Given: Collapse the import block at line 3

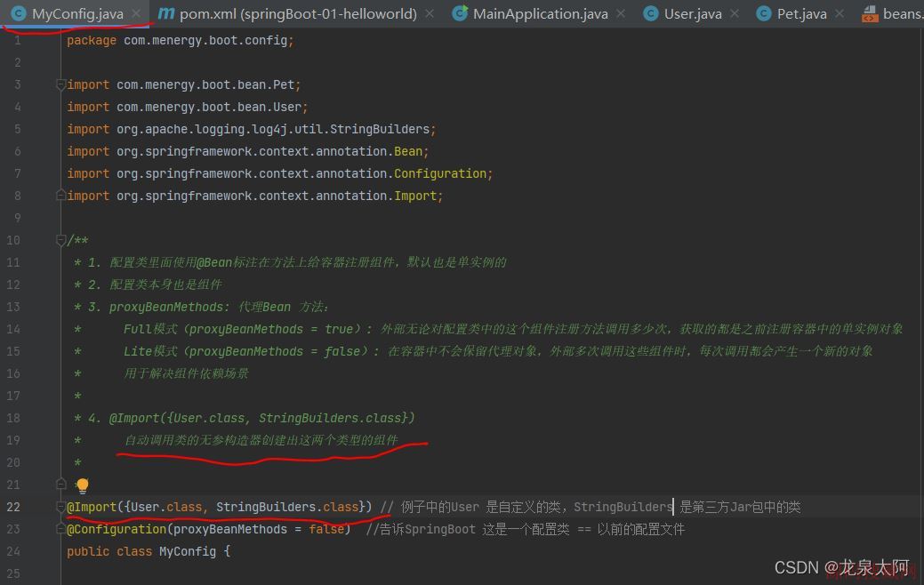Looking at the screenshot, I should (60, 85).
